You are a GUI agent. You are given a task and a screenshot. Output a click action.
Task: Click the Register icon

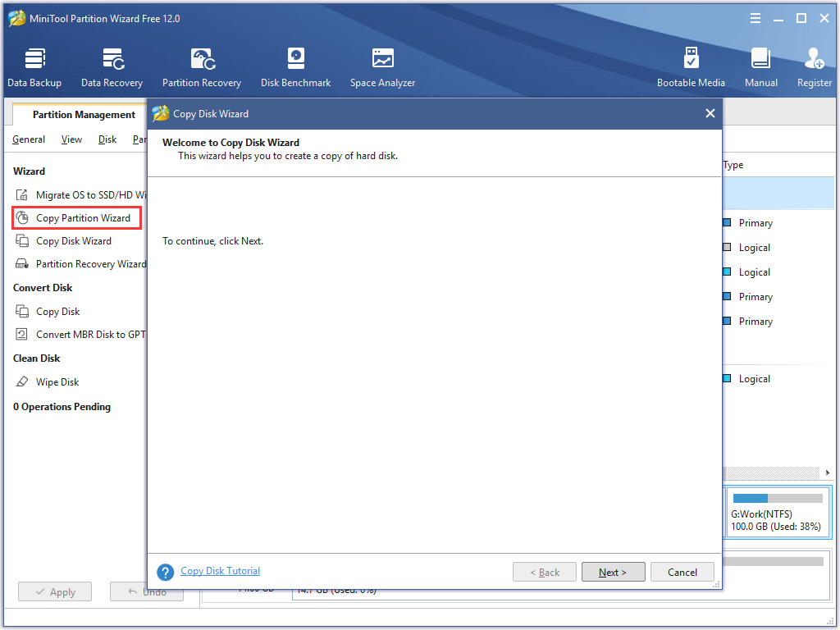(815, 59)
